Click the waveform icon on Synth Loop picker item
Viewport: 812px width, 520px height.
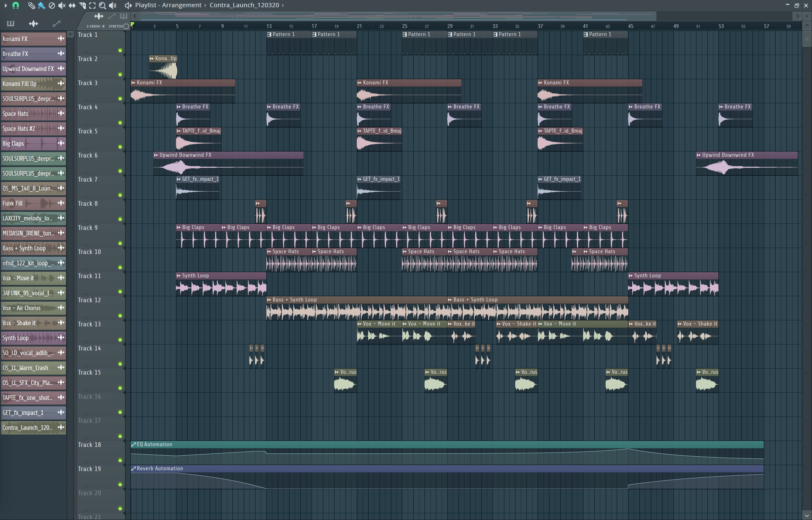click(x=61, y=338)
